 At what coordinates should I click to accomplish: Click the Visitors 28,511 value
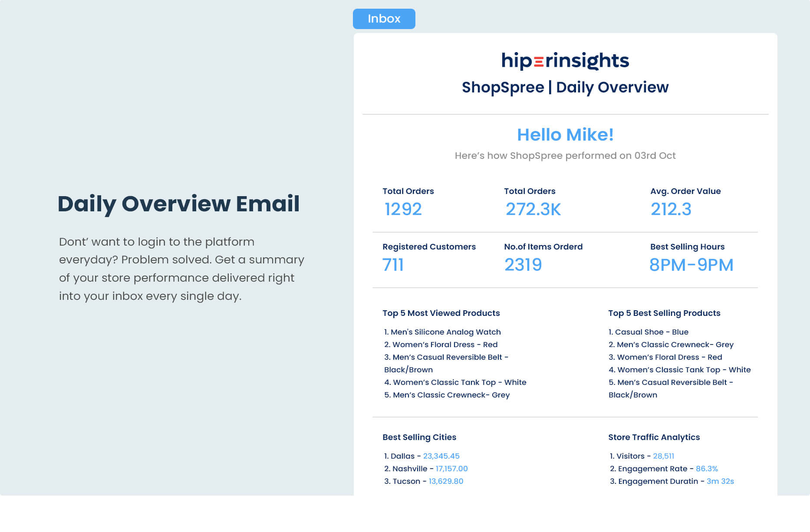(663, 456)
